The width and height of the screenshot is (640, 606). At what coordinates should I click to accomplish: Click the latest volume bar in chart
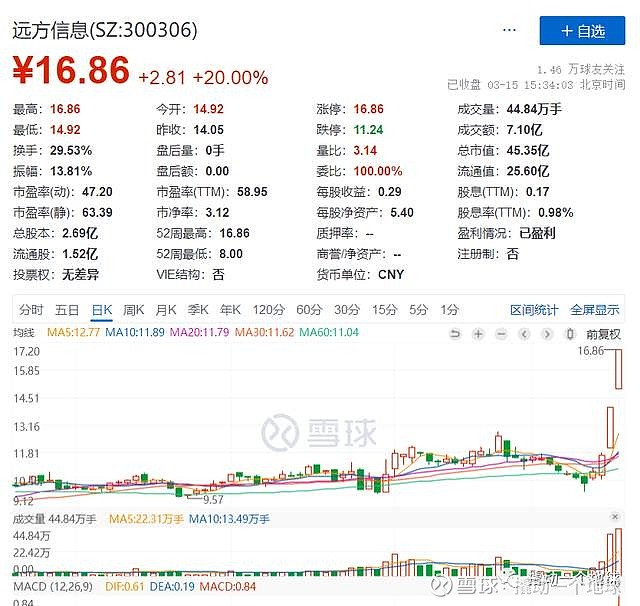[619, 552]
